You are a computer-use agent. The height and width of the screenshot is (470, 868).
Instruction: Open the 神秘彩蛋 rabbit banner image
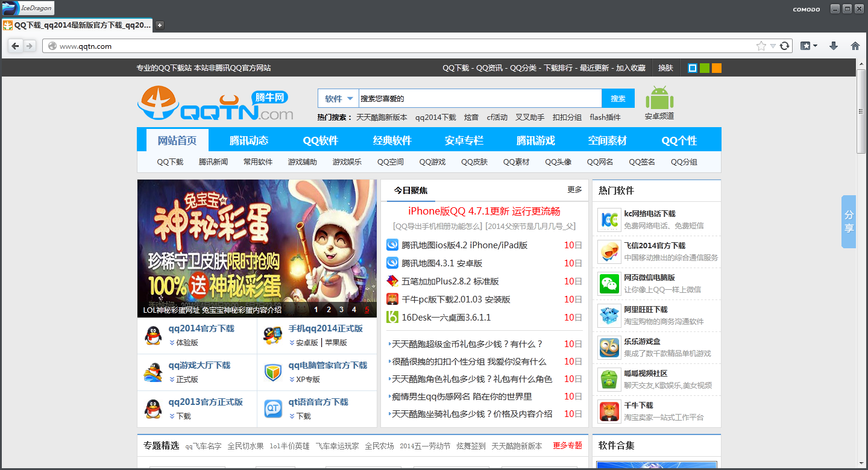pyautogui.click(x=257, y=248)
